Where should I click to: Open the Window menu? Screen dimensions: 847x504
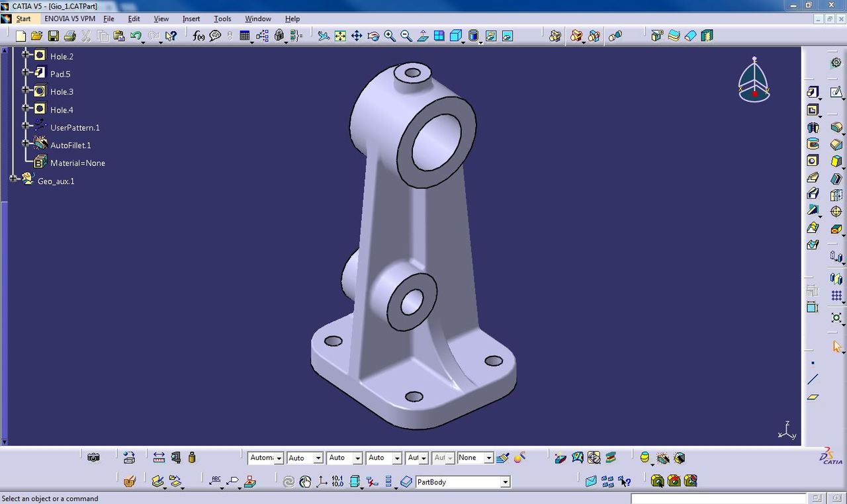pos(258,19)
